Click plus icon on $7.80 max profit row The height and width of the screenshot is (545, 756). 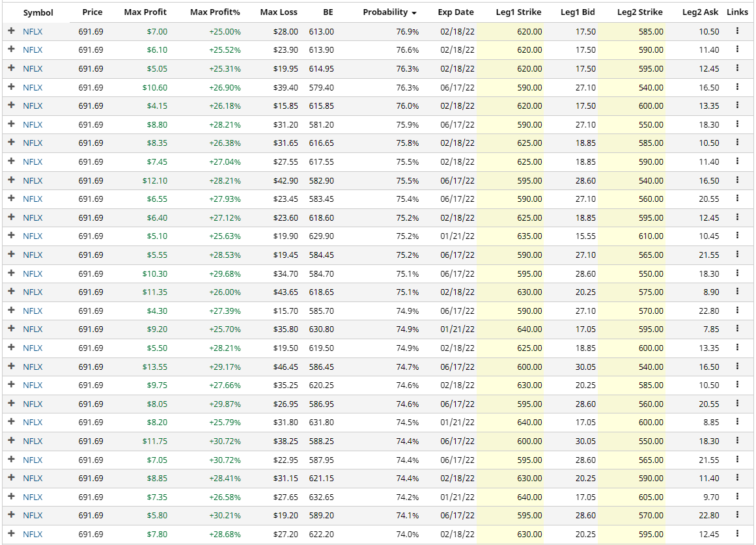coord(12,533)
